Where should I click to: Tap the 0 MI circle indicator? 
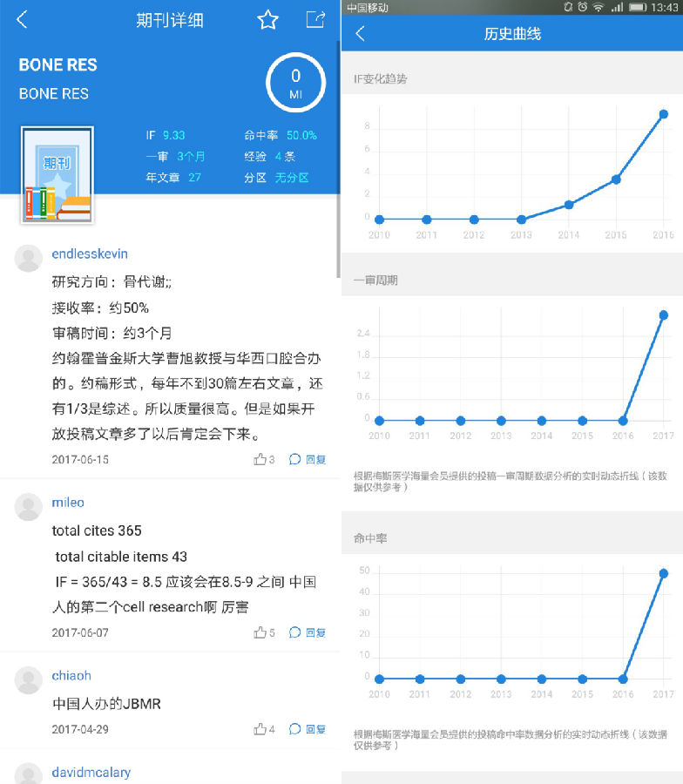[x=295, y=83]
